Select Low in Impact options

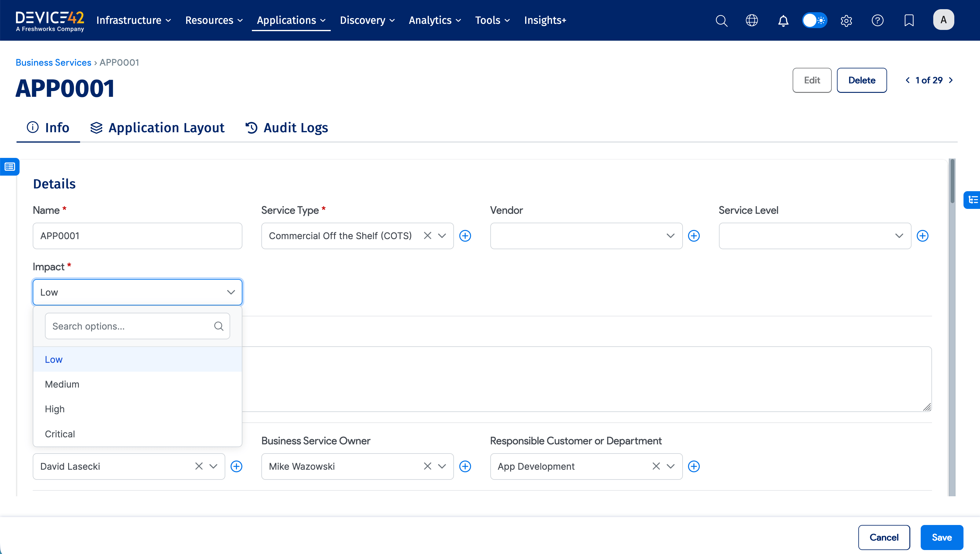click(x=138, y=359)
